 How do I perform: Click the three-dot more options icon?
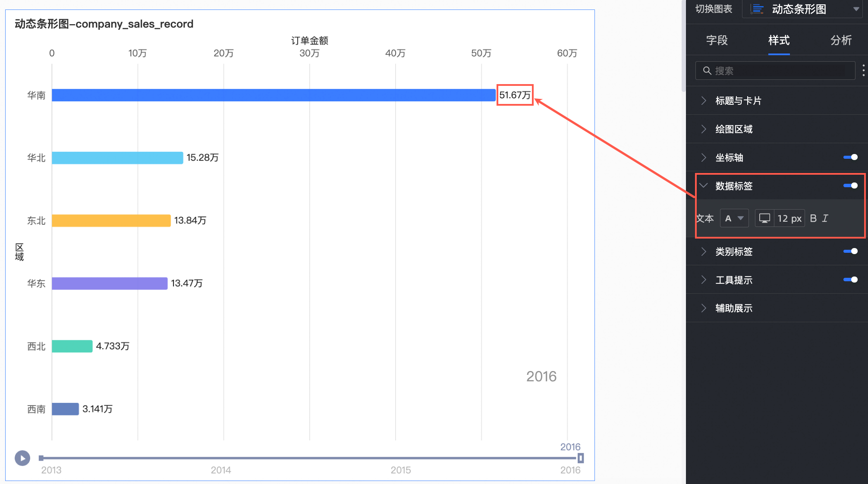pyautogui.click(x=863, y=70)
